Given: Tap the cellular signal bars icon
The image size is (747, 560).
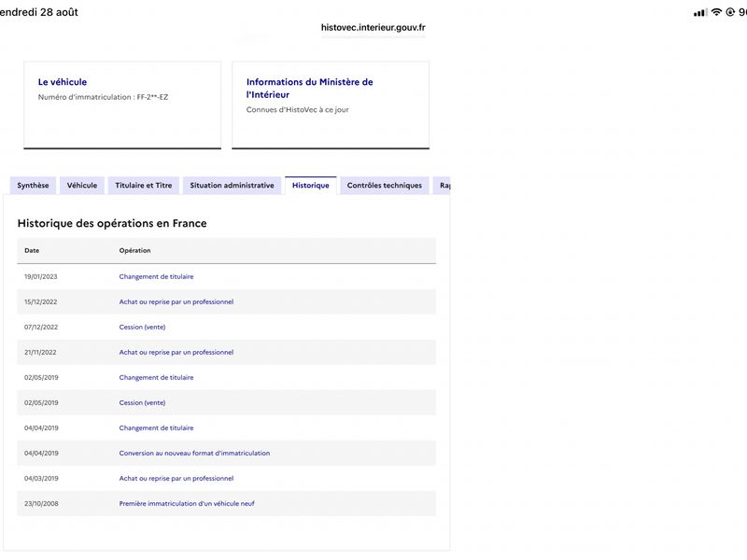Looking at the screenshot, I should point(700,13).
